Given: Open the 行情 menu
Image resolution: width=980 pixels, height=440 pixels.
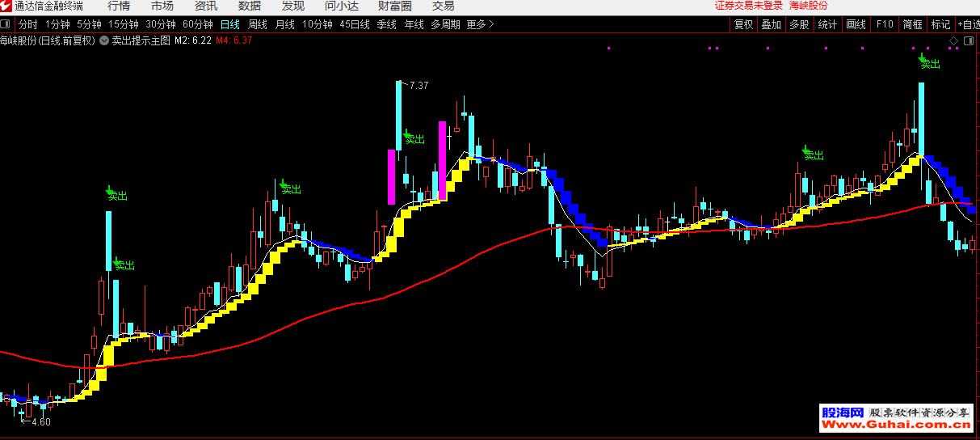Looking at the screenshot, I should pyautogui.click(x=119, y=6).
